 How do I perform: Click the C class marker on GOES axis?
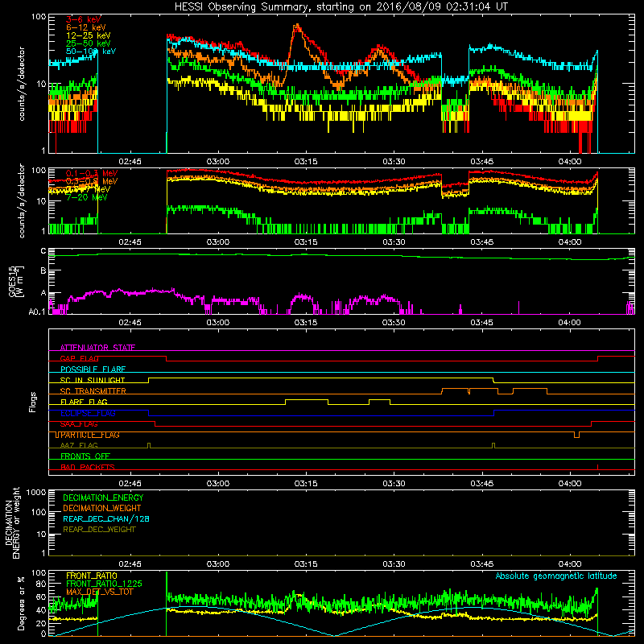43,251
